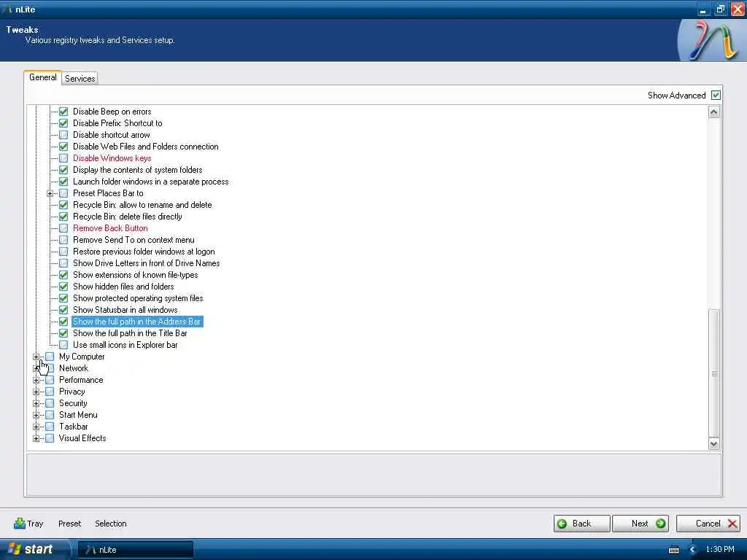The image size is (747, 560).
Task: Uncheck Disable Prefix: Shortcut to
Action: point(63,123)
